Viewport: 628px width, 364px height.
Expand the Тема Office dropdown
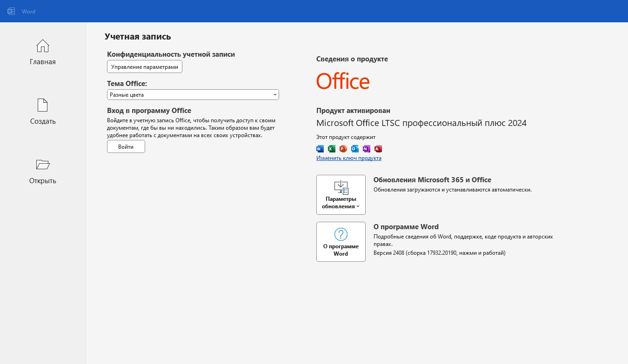click(x=193, y=94)
